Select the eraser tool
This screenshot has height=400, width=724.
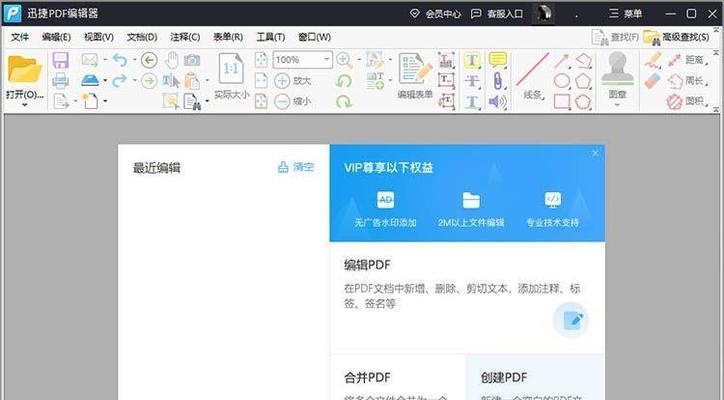653,81
